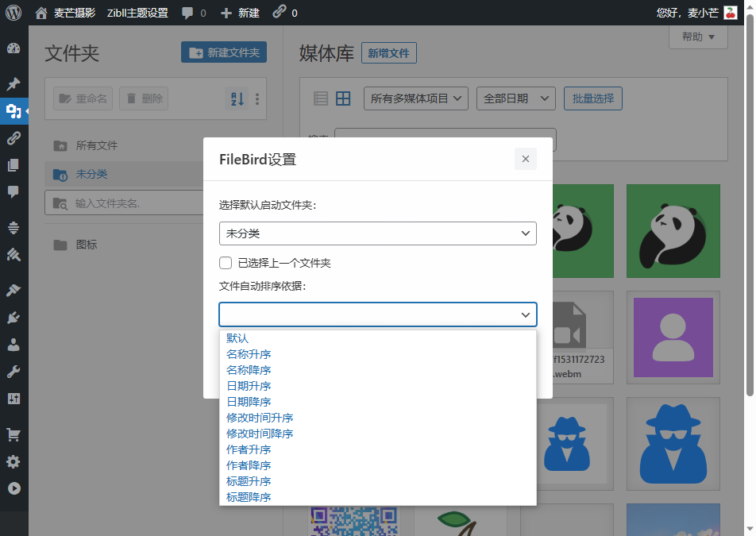
Task: Click the 新增文件 button
Action: 388,53
